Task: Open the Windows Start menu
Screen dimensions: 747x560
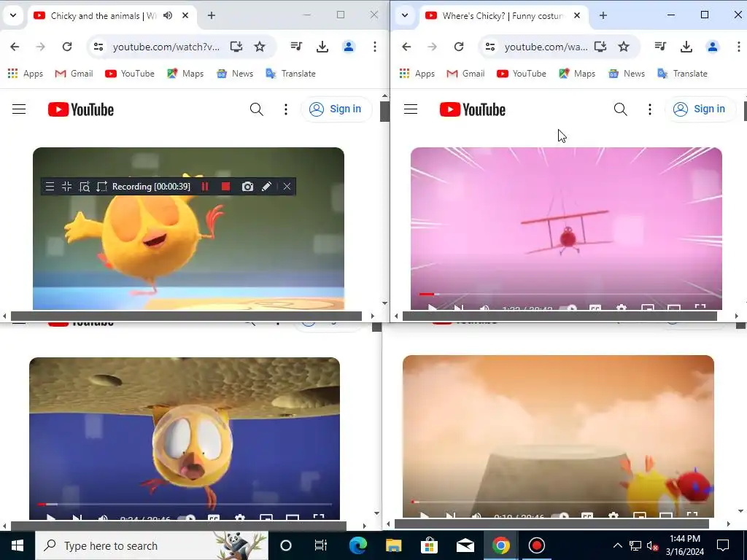Action: tap(18, 545)
